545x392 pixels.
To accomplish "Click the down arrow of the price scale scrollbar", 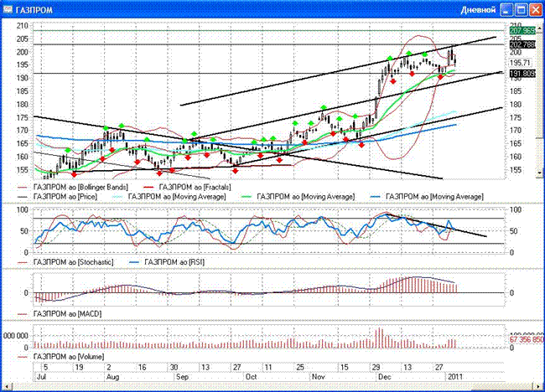I will coord(539,173).
